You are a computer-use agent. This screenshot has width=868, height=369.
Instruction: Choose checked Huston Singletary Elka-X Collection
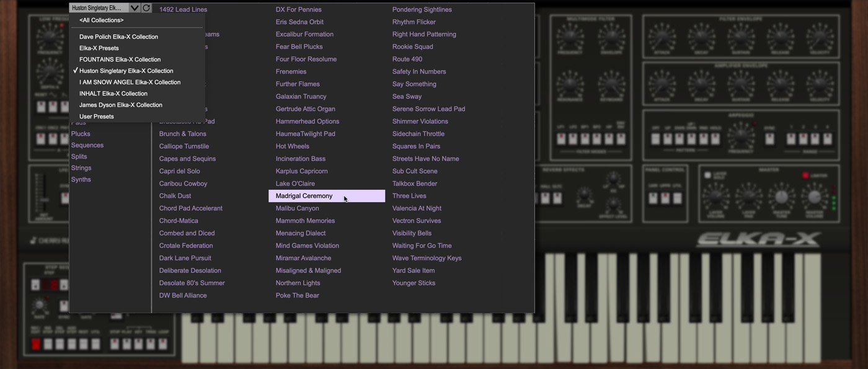tap(126, 71)
